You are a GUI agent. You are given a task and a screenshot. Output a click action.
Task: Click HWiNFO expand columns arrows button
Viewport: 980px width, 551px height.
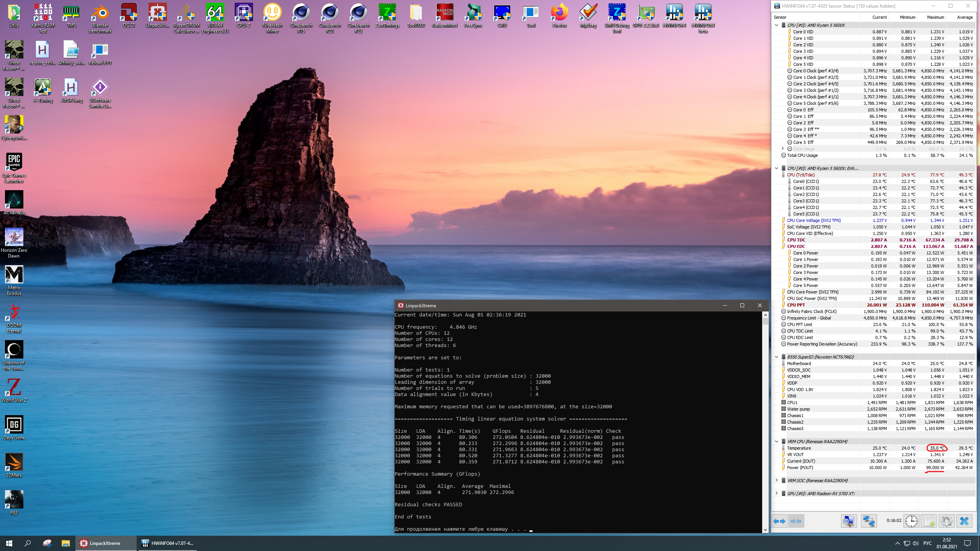pos(779,521)
